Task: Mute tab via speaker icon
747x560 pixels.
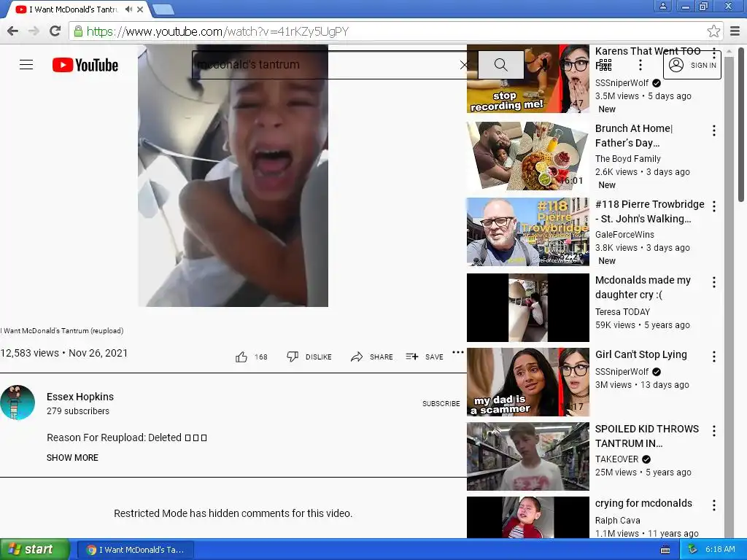Action: 128,9
